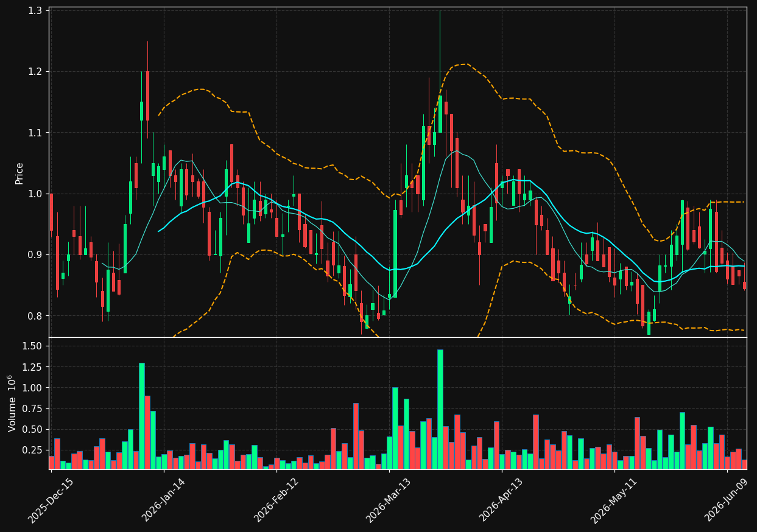The image size is (757, 532).
Task: Click the red candle body topping at 1.2
Action: 147,96
